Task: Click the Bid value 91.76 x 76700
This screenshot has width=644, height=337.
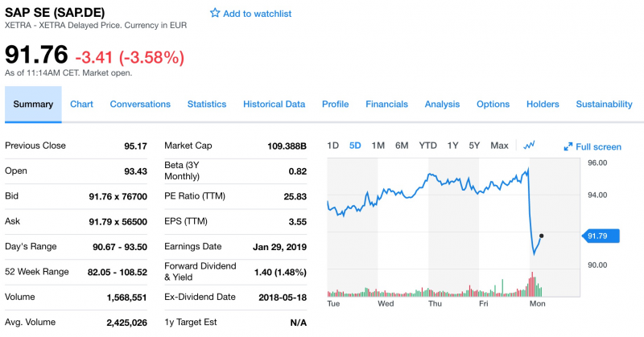Action: tap(118, 196)
